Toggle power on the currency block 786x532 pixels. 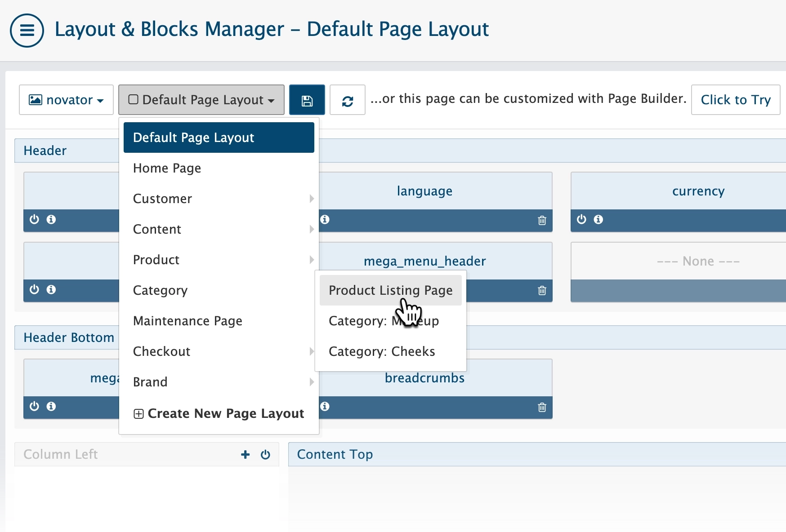pos(581,219)
